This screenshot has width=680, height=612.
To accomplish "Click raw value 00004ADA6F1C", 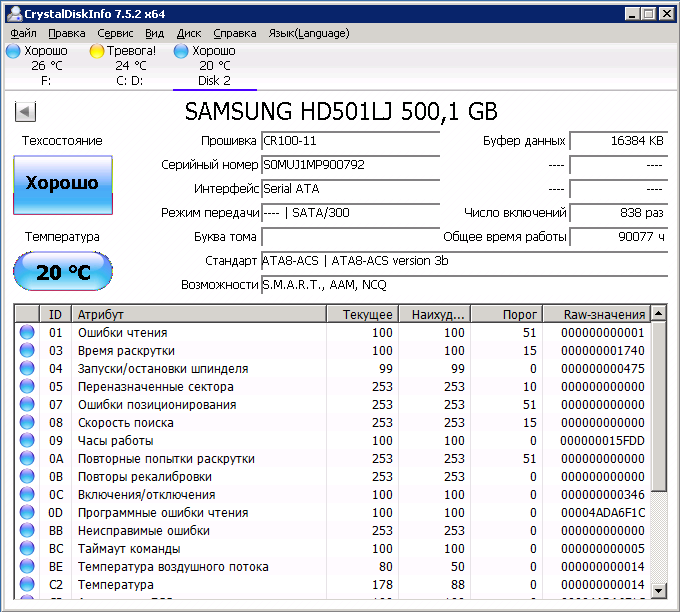I will point(603,513).
